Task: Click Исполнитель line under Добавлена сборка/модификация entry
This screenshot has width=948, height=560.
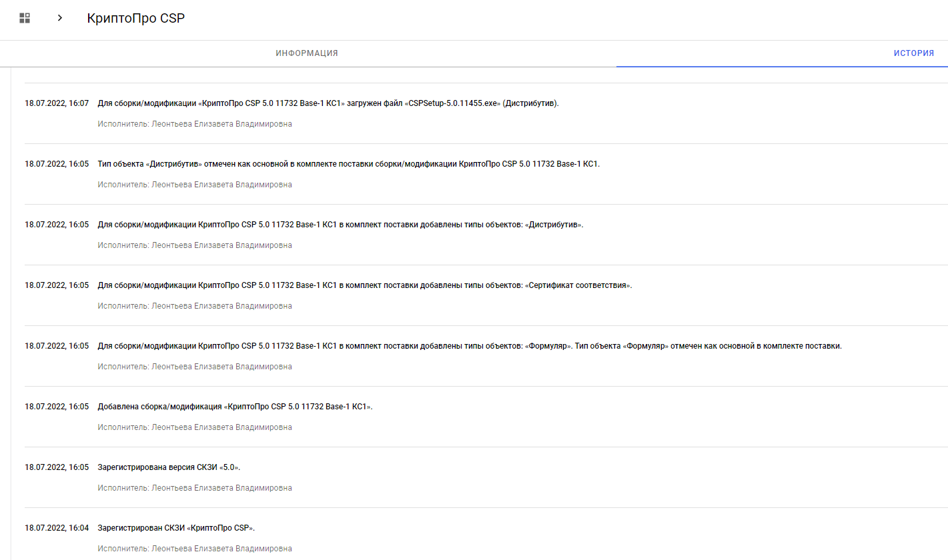Action: (195, 427)
